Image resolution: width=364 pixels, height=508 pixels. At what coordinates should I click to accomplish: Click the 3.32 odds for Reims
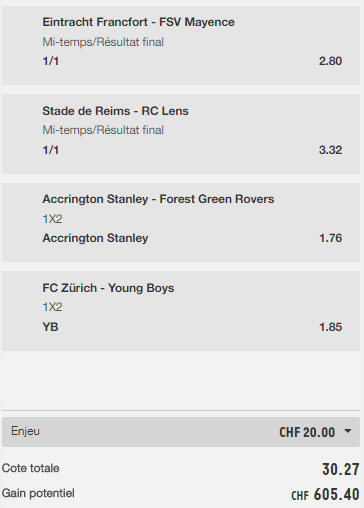coord(330,150)
